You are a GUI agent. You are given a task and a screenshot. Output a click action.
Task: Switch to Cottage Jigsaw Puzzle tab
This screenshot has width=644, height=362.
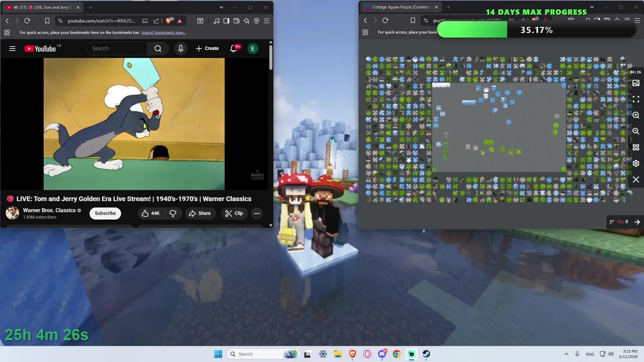tap(400, 7)
